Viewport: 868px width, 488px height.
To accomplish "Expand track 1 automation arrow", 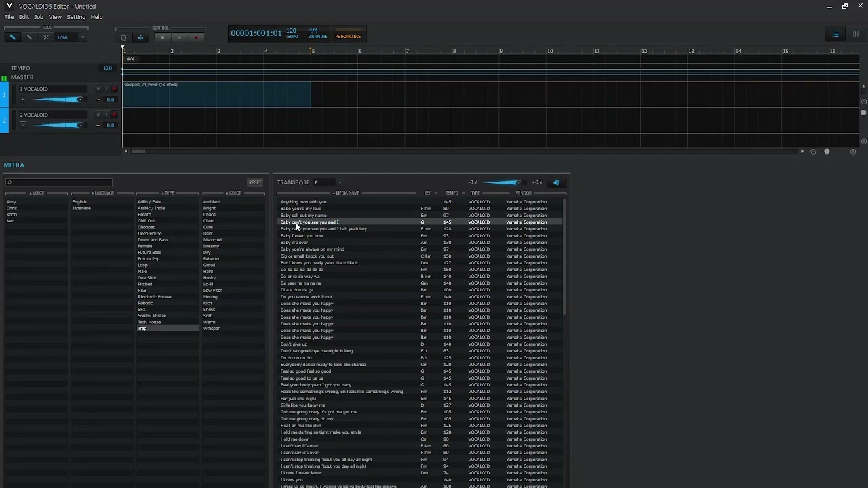I will (22, 100).
